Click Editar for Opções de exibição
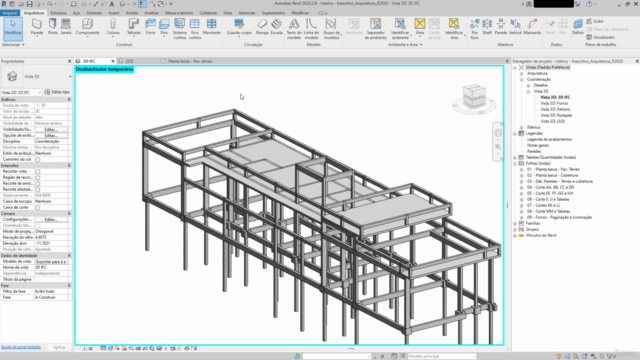The image size is (640, 360). coord(51,136)
